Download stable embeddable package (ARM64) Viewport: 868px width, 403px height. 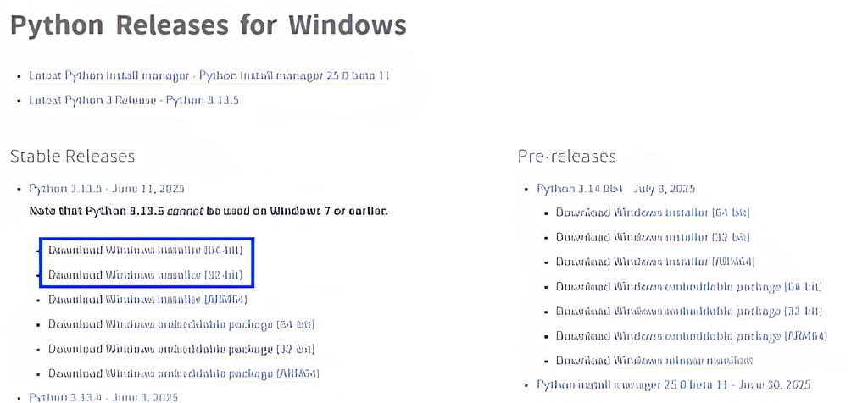(x=183, y=373)
